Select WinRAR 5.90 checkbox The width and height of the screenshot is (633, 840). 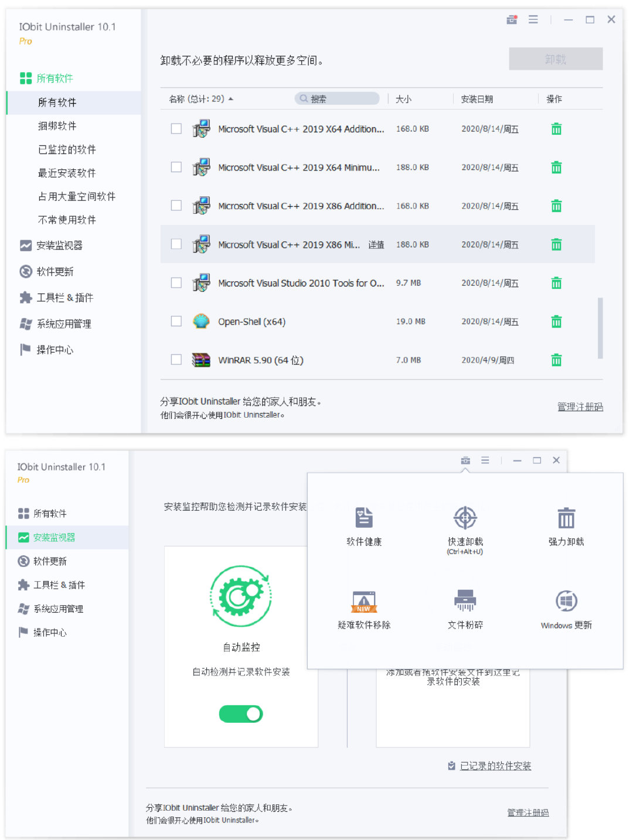176,360
